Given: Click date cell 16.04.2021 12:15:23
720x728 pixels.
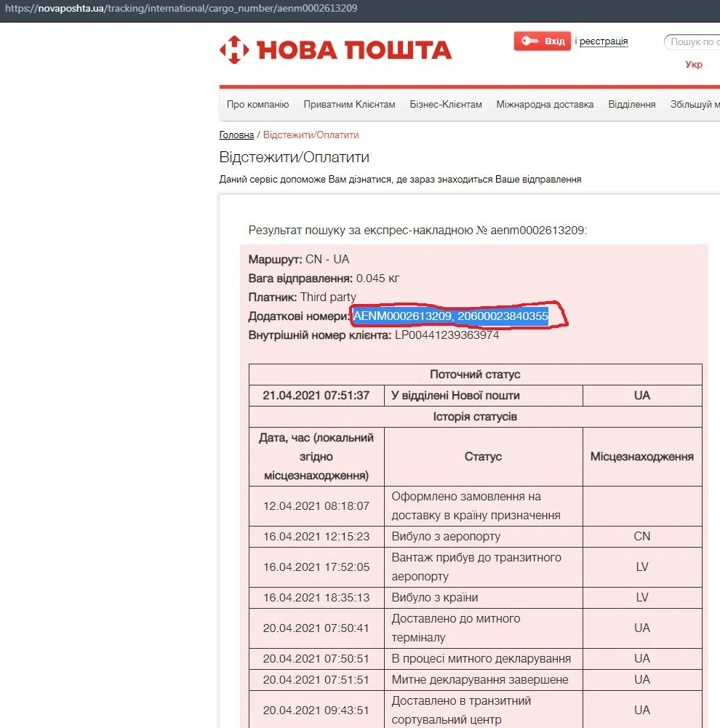Looking at the screenshot, I should pyautogui.click(x=316, y=536).
